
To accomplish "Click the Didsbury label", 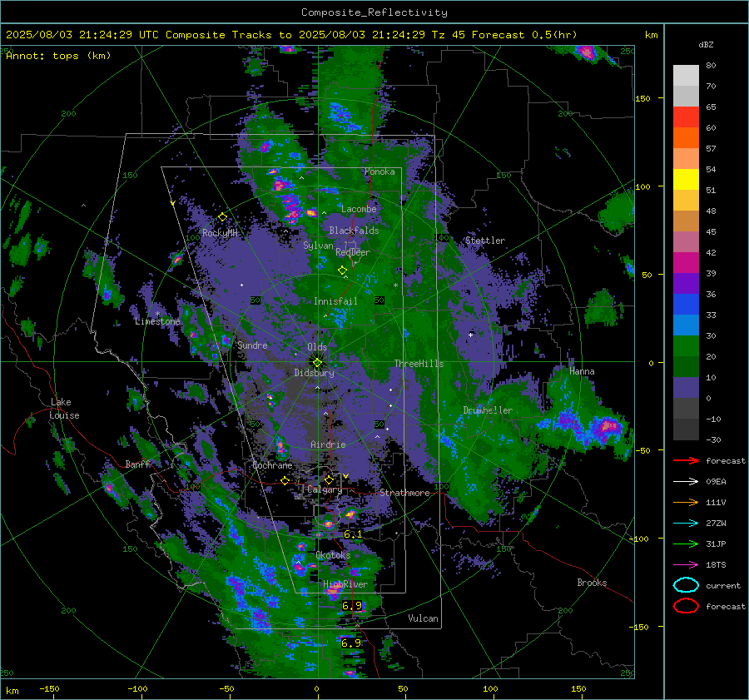I will 314,373.
